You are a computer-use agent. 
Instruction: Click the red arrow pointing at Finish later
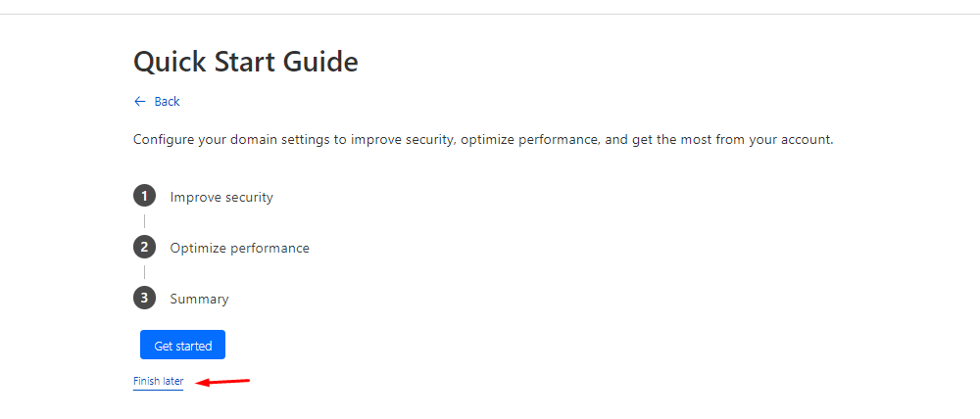[222, 382]
